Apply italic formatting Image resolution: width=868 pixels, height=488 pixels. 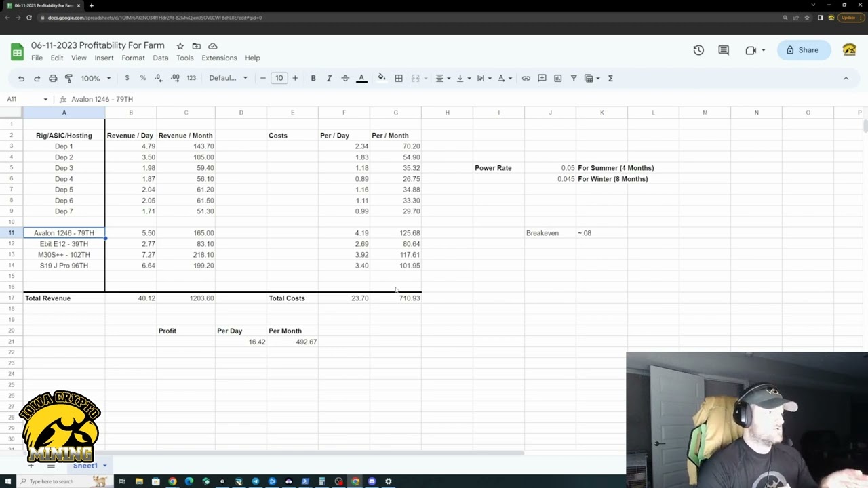(x=329, y=79)
